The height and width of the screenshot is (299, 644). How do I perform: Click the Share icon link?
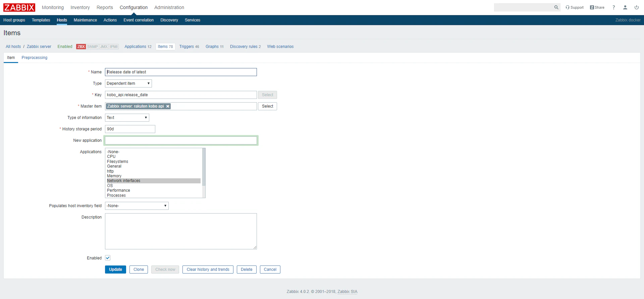[597, 7]
